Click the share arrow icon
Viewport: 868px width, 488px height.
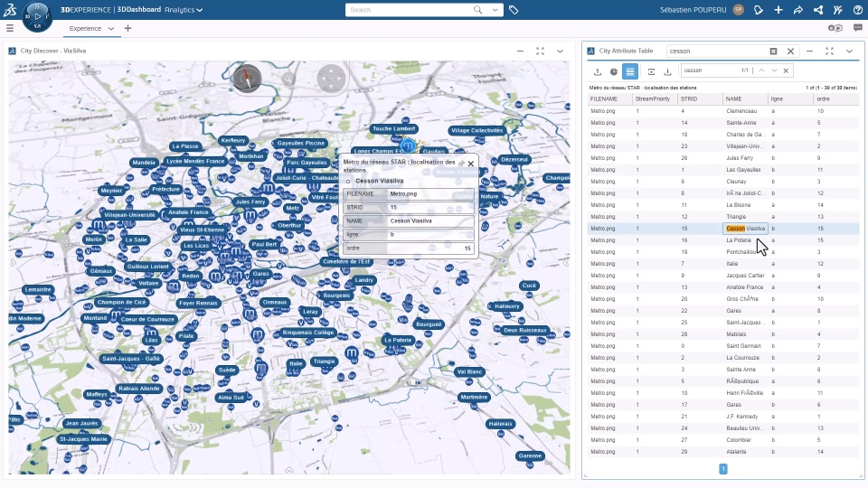coord(798,10)
